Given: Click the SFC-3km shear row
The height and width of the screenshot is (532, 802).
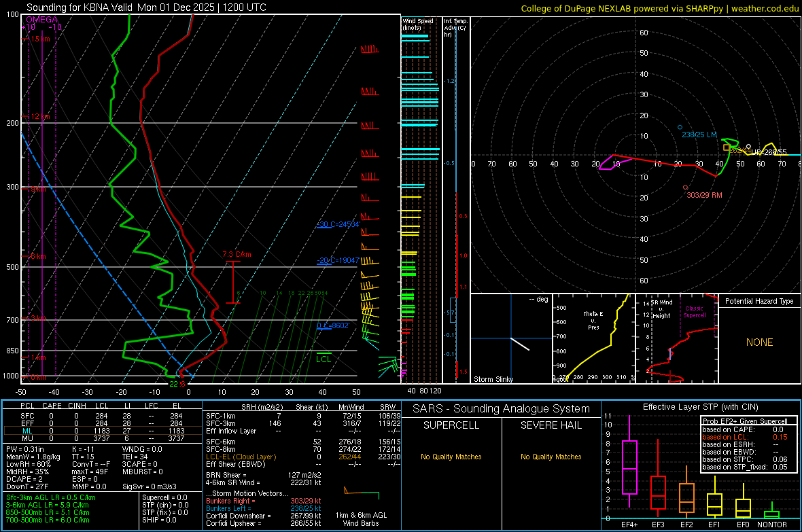Looking at the screenshot, I should point(303,423).
